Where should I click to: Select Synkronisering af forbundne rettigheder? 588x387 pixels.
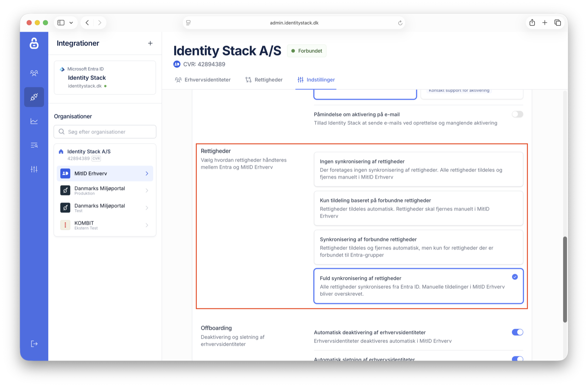coord(418,247)
